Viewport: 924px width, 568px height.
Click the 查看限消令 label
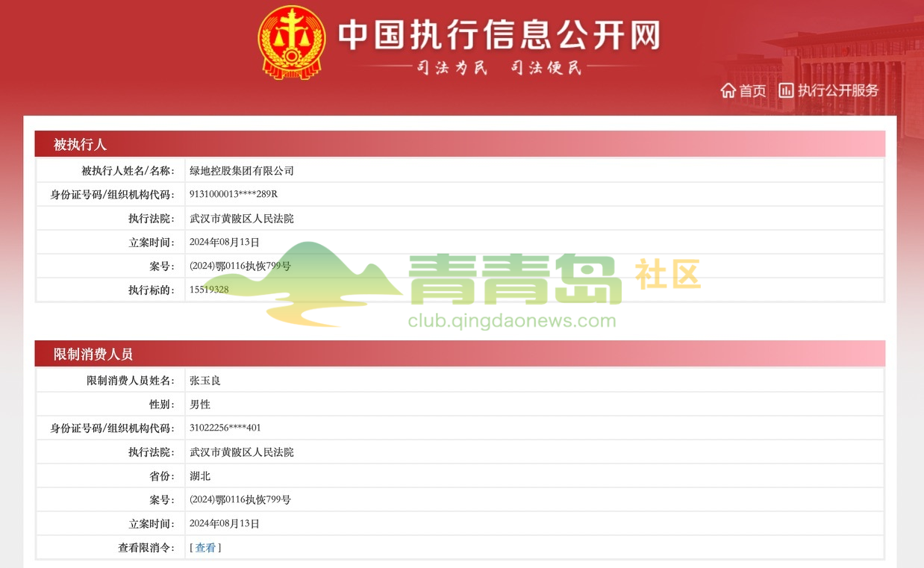point(146,548)
